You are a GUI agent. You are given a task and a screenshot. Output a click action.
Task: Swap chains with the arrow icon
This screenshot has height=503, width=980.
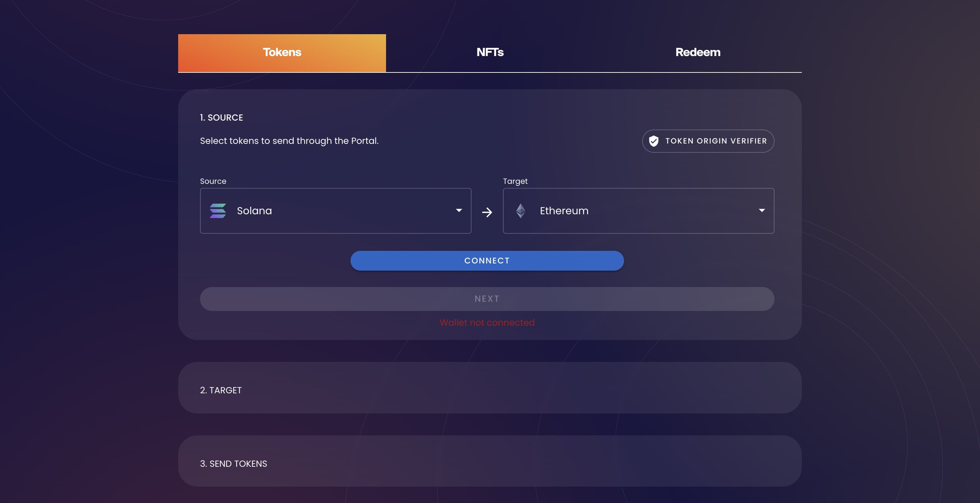click(487, 212)
